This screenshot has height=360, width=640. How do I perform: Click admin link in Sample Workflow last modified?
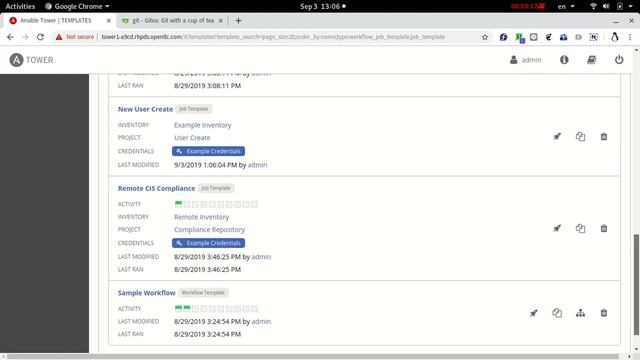pos(261,322)
